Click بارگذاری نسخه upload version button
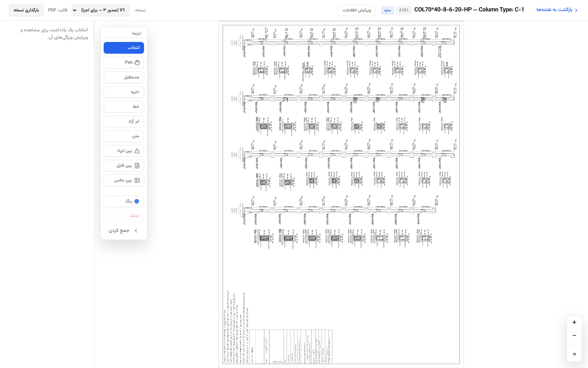The image size is (588, 368). 26,10
